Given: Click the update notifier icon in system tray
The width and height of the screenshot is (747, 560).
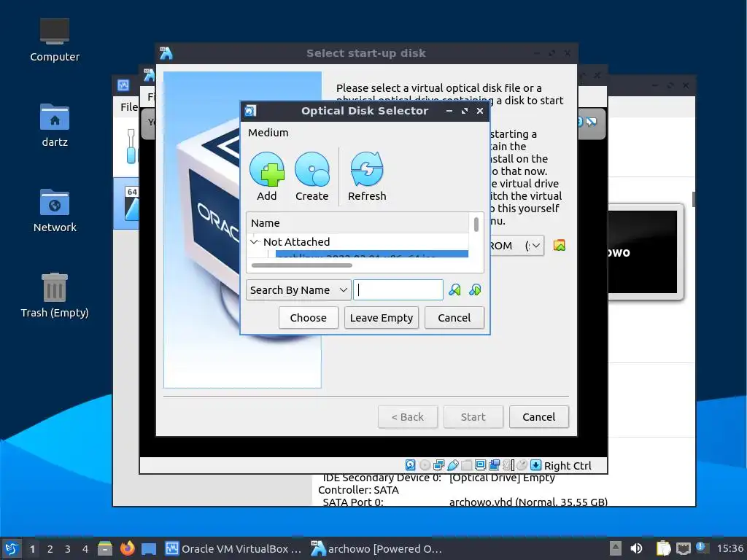Looking at the screenshot, I should point(703,548).
